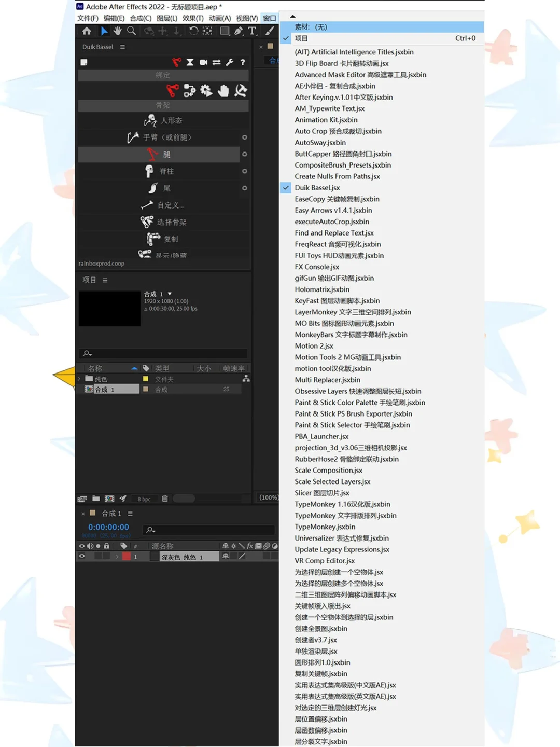560x747 pixels.
Task: Click Duik links and constraints icon
Action: coord(190,91)
